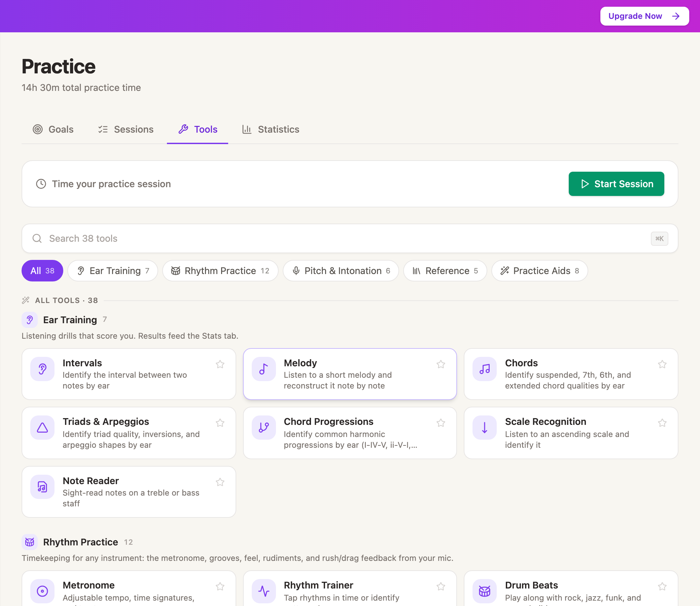
Task: Star the Note Reader tool
Action: 220,482
